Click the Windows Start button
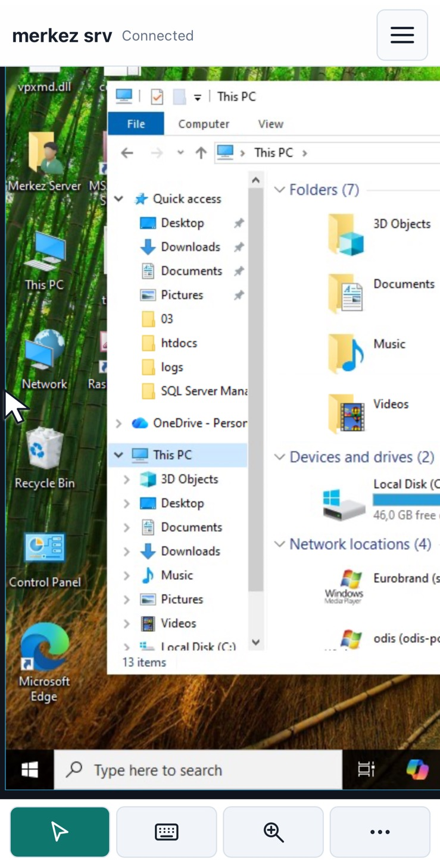The width and height of the screenshot is (440, 868). pos(30,770)
